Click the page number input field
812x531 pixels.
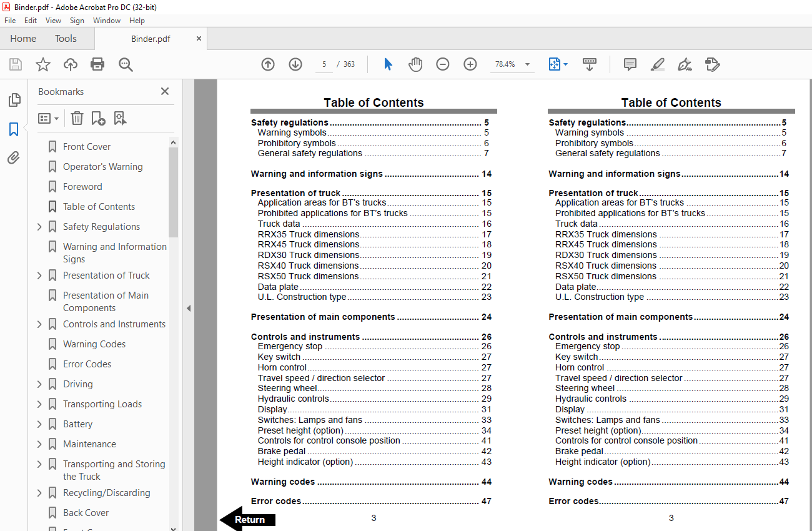[x=324, y=64]
